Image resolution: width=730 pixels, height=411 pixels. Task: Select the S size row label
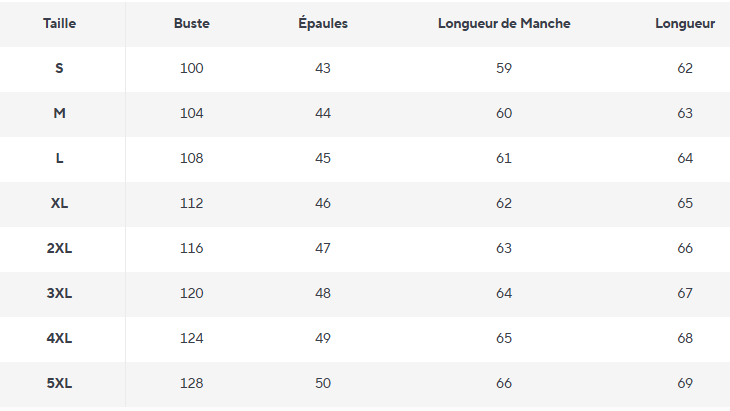click(x=59, y=69)
